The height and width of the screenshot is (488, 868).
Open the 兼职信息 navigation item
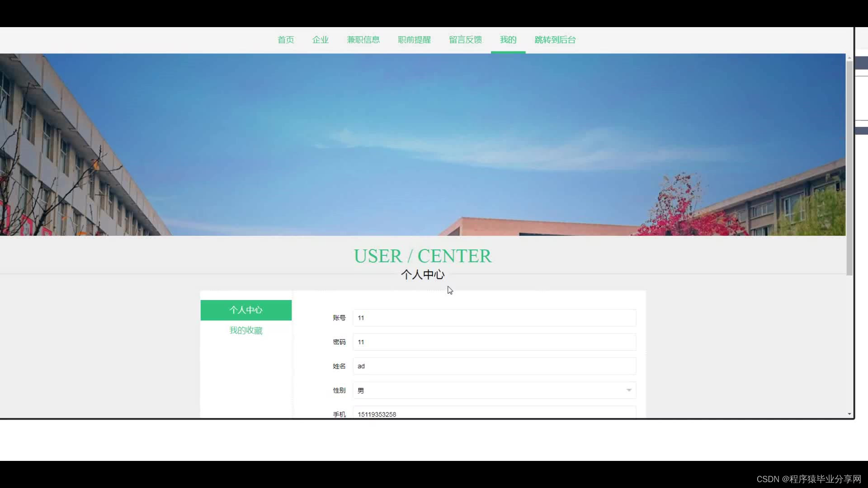(x=363, y=40)
